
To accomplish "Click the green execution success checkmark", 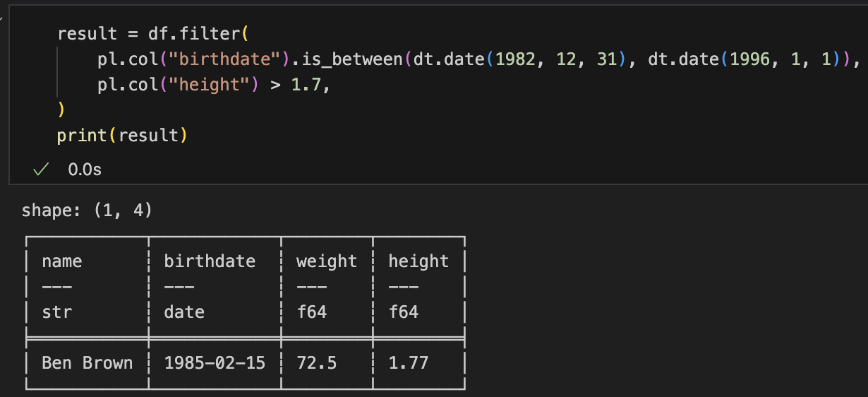I will [x=42, y=170].
